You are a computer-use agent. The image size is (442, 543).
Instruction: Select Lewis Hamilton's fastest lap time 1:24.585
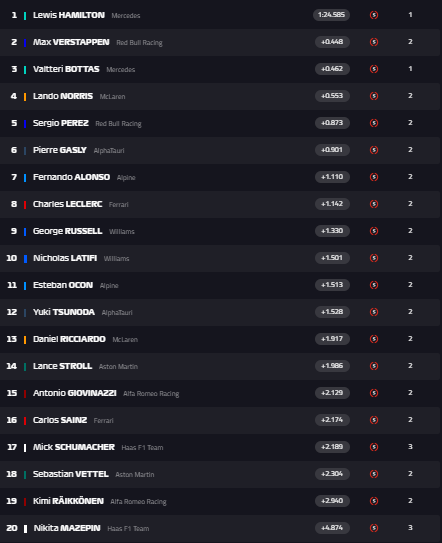pos(332,15)
